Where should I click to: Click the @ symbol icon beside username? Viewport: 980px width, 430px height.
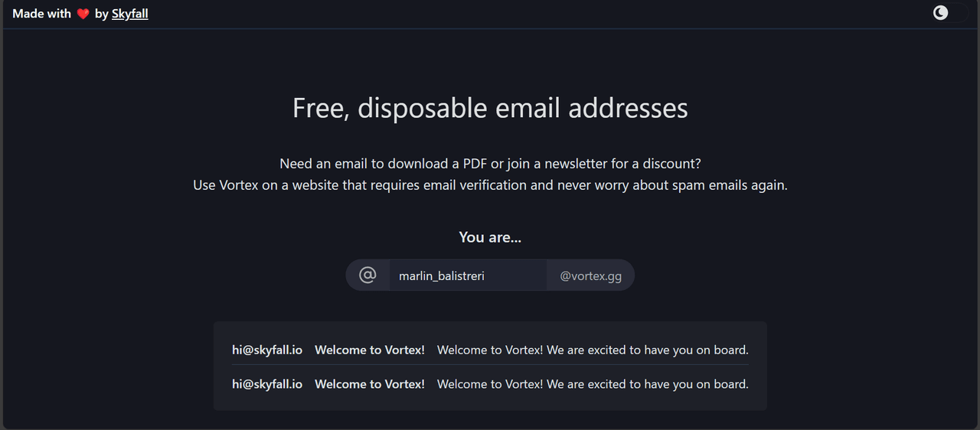click(x=367, y=275)
